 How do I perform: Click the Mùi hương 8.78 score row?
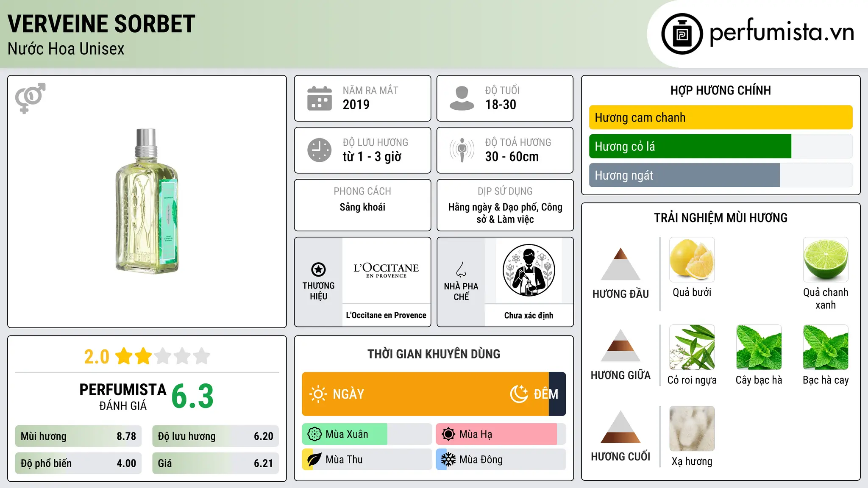tap(78, 436)
